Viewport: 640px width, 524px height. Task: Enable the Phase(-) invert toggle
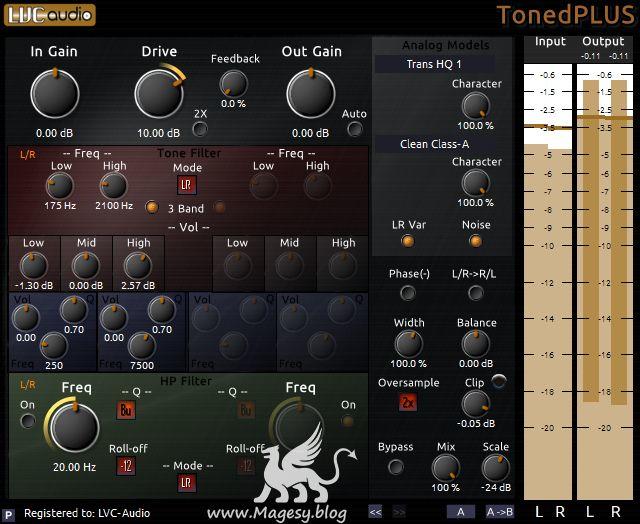(x=408, y=293)
